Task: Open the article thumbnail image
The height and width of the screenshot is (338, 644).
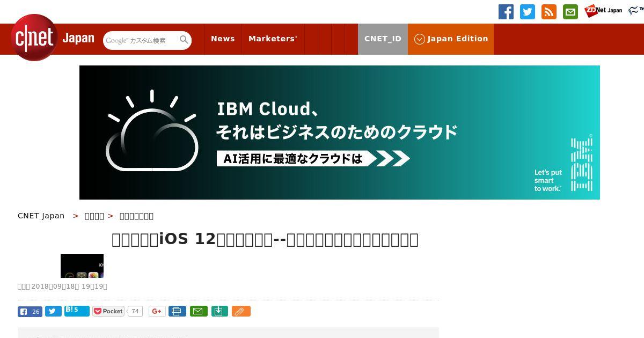Action: 82,266
